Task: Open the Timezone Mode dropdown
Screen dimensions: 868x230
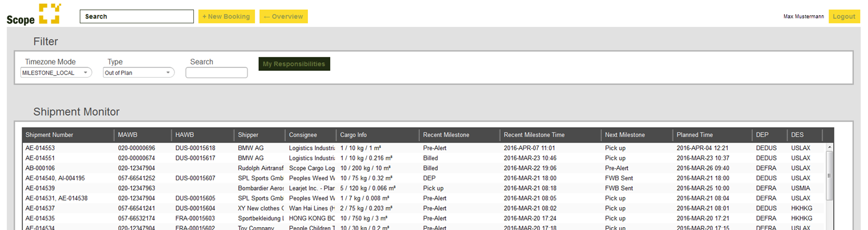Action: tap(56, 72)
